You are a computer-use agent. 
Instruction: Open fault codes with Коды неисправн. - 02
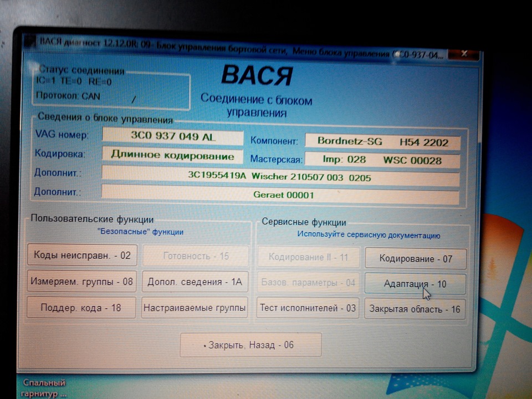[82, 255]
